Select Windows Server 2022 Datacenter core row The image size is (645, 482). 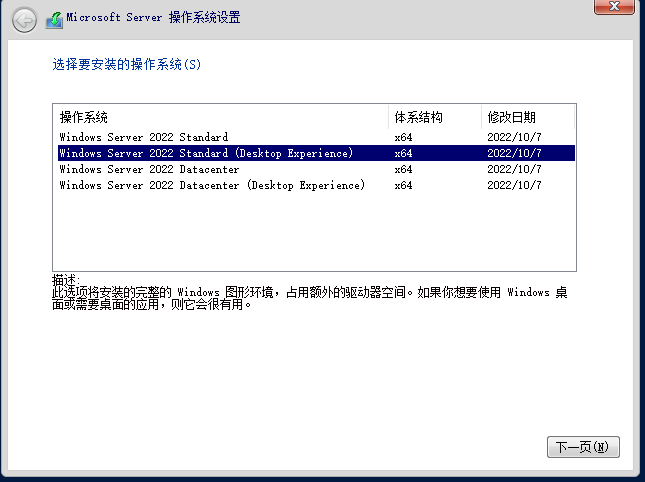click(316, 169)
